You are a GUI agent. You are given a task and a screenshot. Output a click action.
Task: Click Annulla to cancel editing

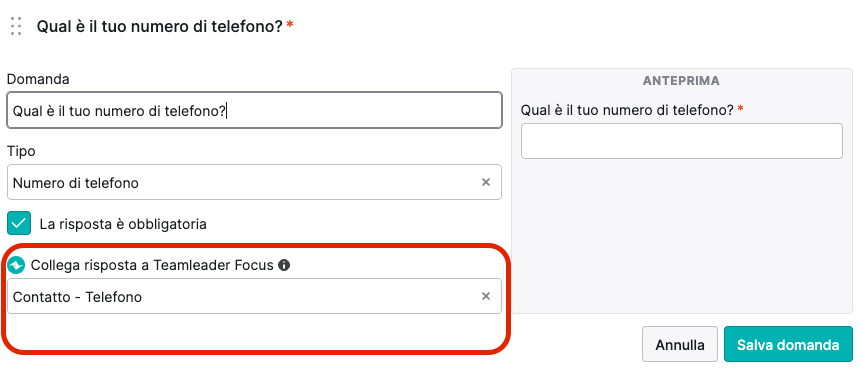tap(680, 344)
